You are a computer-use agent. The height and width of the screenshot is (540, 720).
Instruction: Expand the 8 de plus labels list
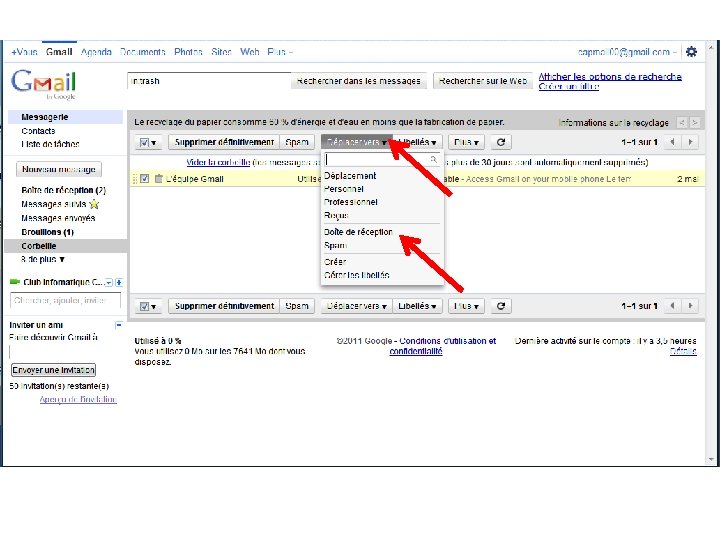coord(43,259)
